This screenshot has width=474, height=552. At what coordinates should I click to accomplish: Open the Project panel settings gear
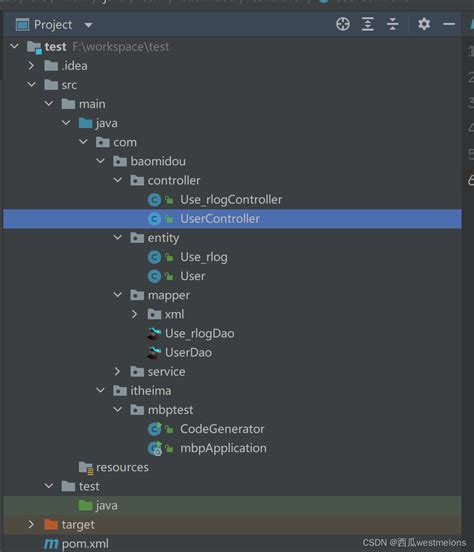[424, 24]
